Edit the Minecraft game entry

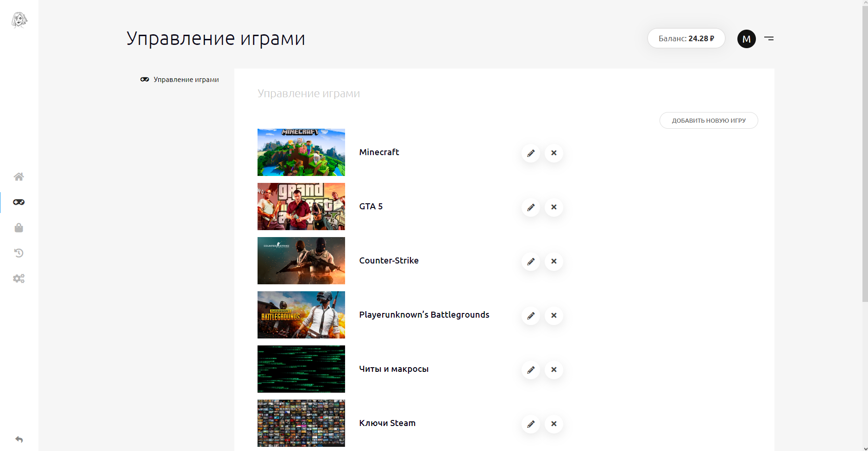[531, 153]
